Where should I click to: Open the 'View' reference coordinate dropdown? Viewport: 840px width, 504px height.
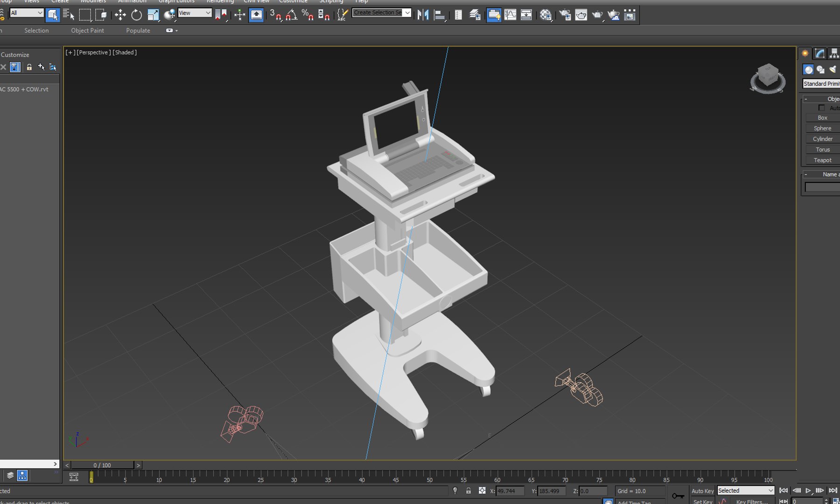point(195,13)
